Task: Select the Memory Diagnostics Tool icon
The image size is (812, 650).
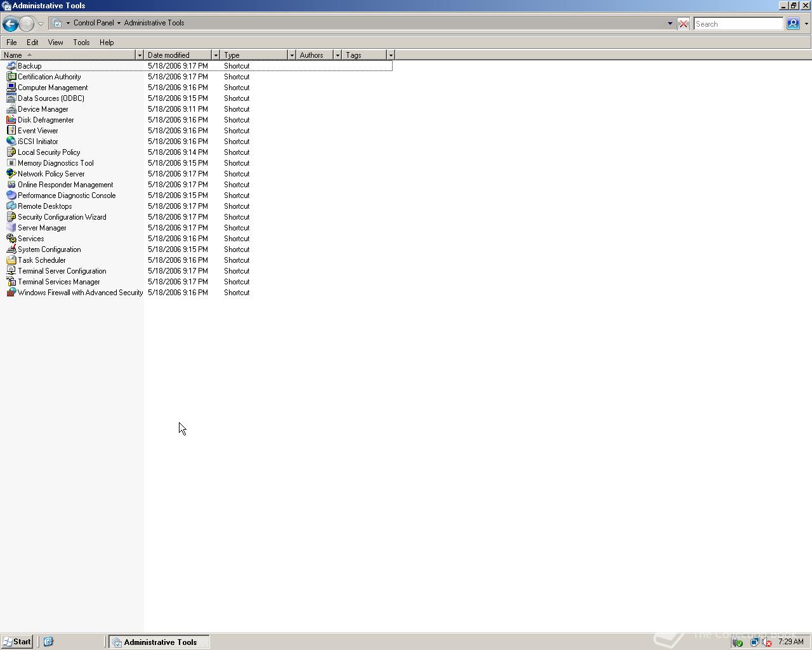Action: [11, 163]
